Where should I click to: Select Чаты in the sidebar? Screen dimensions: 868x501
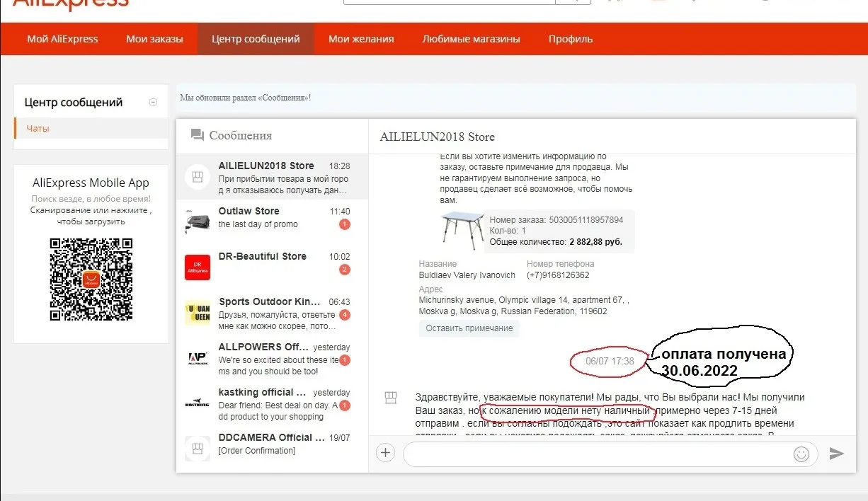click(91, 128)
